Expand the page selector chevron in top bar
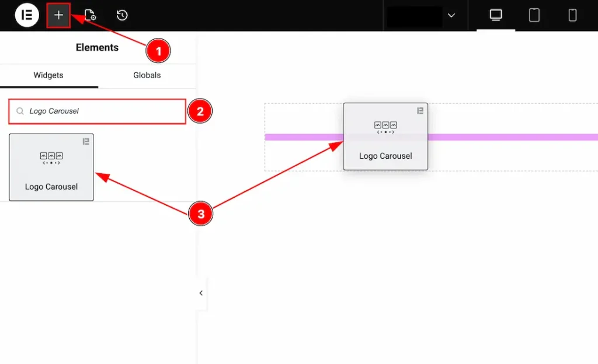The width and height of the screenshot is (598, 364). tap(451, 16)
